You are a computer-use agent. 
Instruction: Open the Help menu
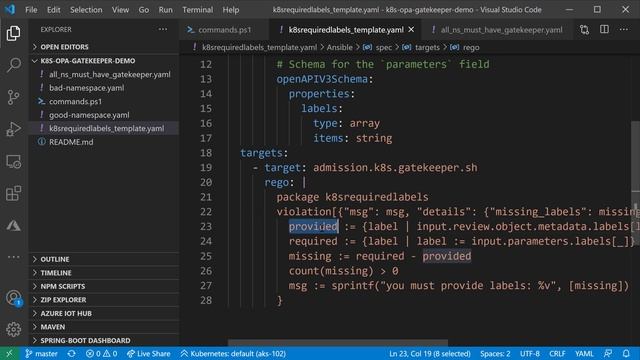pyautogui.click(x=231, y=10)
